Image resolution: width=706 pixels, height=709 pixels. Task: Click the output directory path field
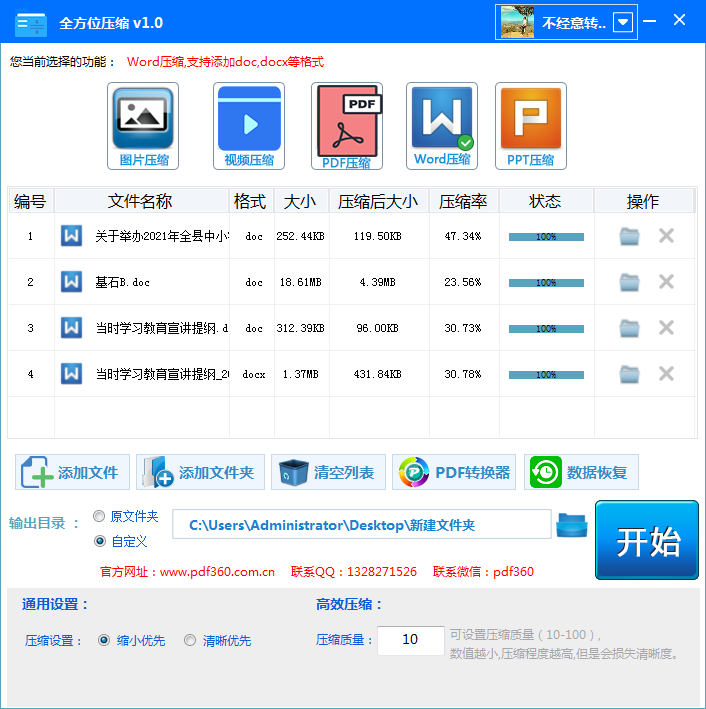[x=362, y=525]
